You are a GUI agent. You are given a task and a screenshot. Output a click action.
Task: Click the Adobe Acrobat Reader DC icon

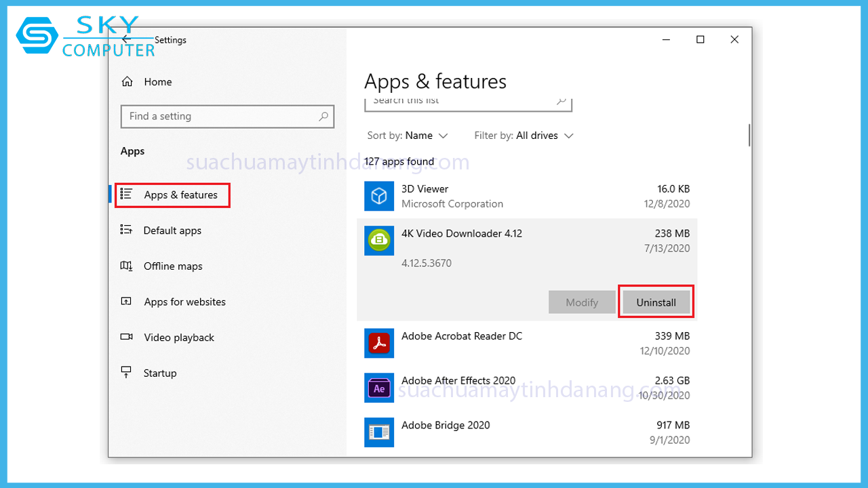pyautogui.click(x=378, y=343)
